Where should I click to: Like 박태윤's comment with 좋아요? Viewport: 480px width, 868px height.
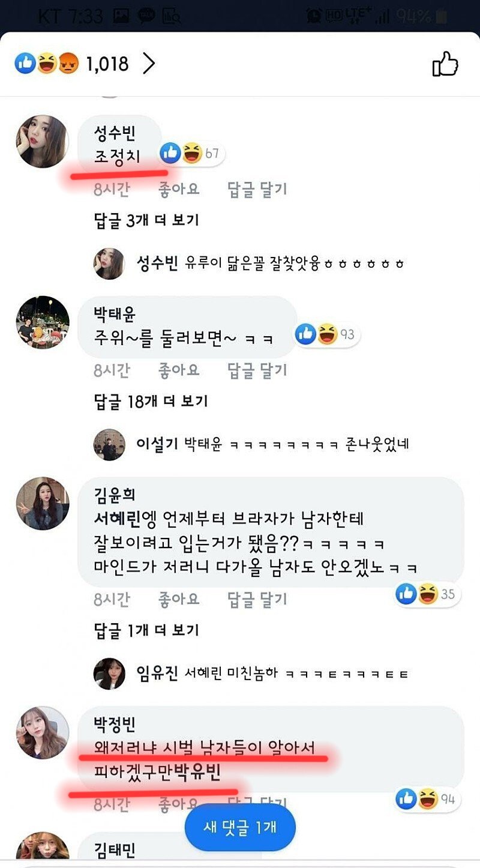[x=179, y=371]
